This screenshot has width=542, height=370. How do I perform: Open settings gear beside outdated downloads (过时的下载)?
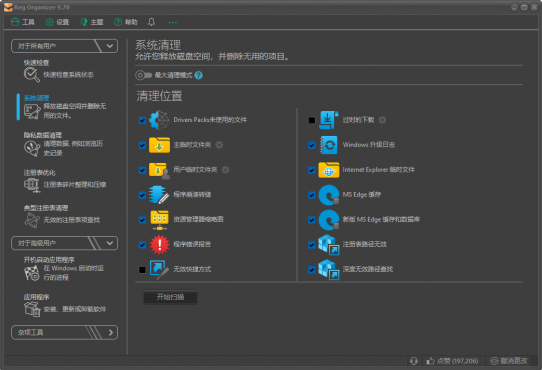point(382,120)
